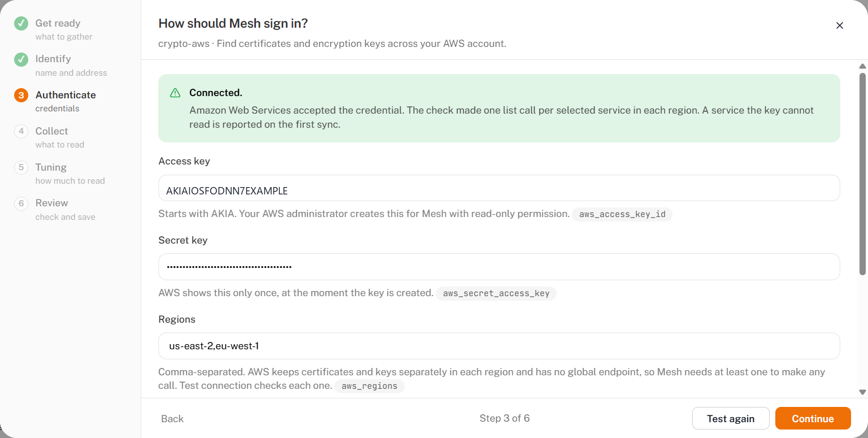Click the step 6 Review circle
The image size is (868, 438).
coord(21,203)
